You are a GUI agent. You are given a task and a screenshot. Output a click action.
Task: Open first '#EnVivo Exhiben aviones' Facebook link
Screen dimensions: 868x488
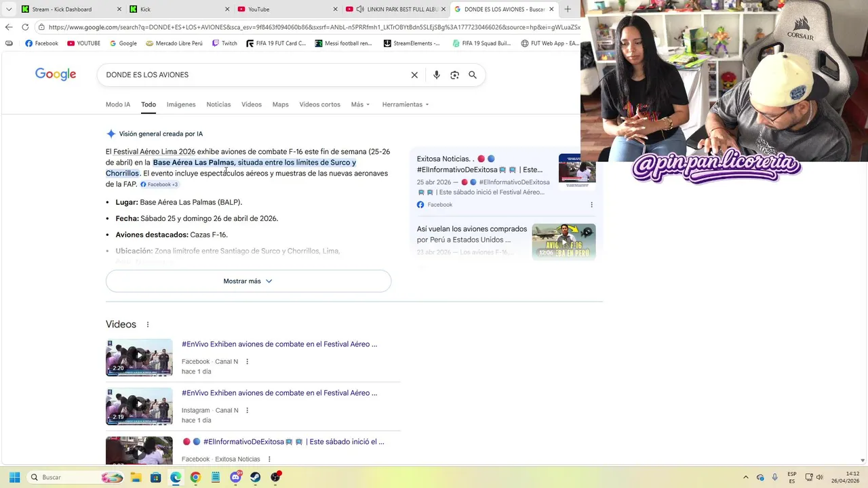coord(279,344)
